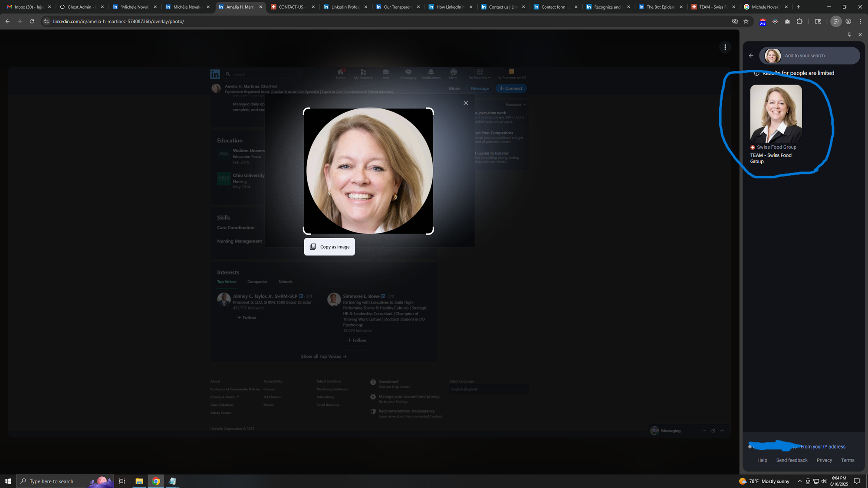Click the camera screenshot extension icon
The height and width of the screenshot is (488, 868).
[x=787, y=21]
